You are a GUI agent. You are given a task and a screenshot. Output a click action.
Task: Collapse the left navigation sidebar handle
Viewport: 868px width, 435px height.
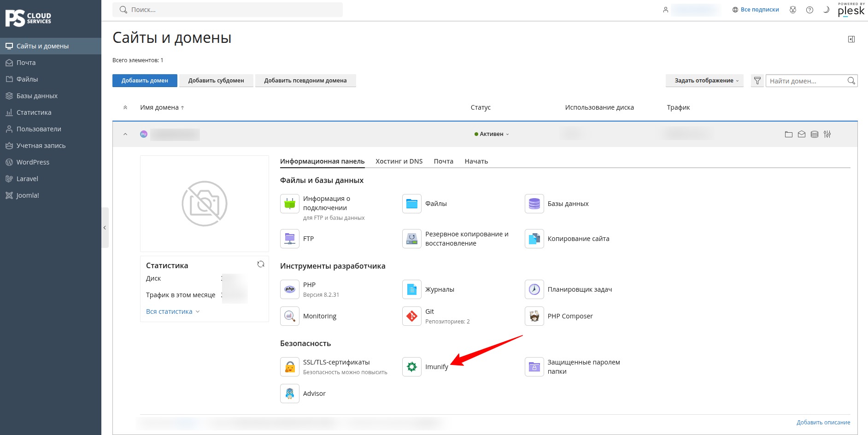pos(105,228)
